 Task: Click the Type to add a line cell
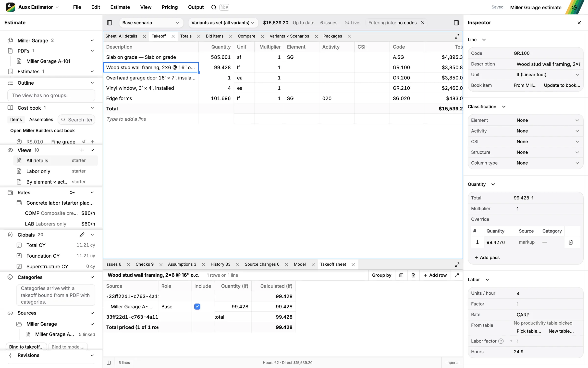pyautogui.click(x=151, y=119)
